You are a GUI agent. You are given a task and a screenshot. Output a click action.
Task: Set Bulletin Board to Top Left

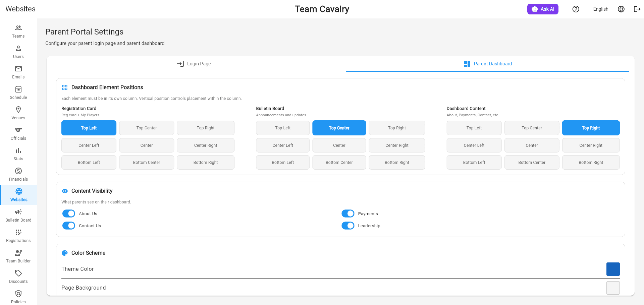[x=283, y=128]
